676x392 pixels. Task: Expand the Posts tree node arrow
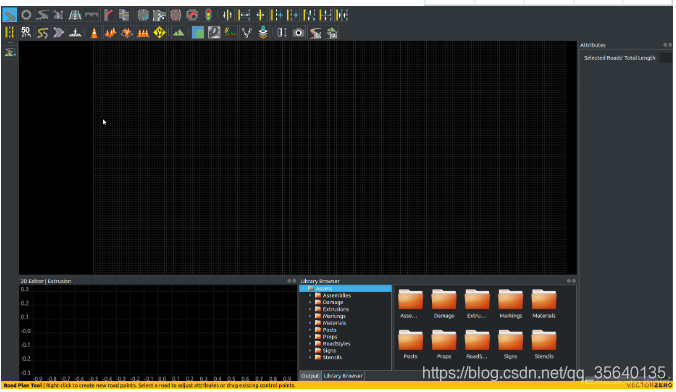[x=310, y=330]
